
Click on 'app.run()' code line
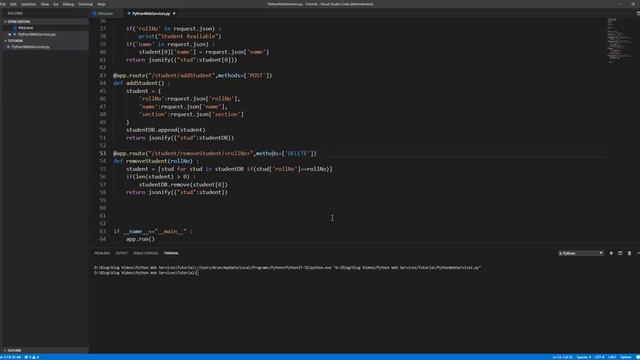(140, 239)
